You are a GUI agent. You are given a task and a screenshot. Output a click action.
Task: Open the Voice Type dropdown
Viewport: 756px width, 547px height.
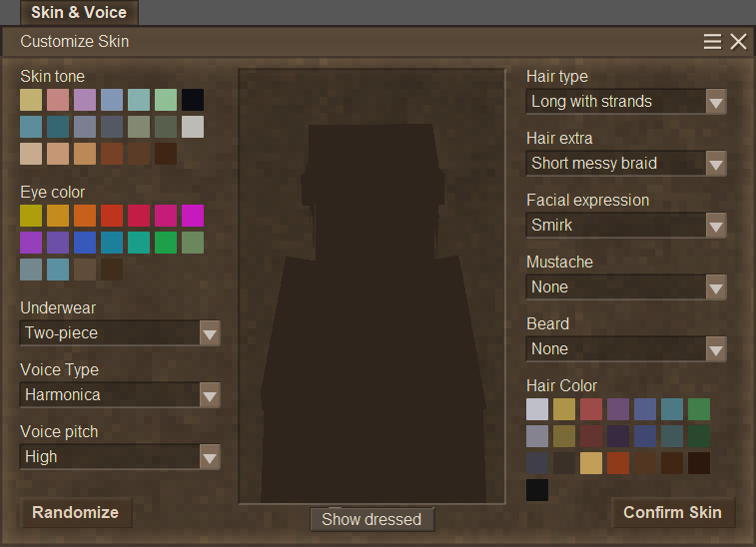coord(120,395)
